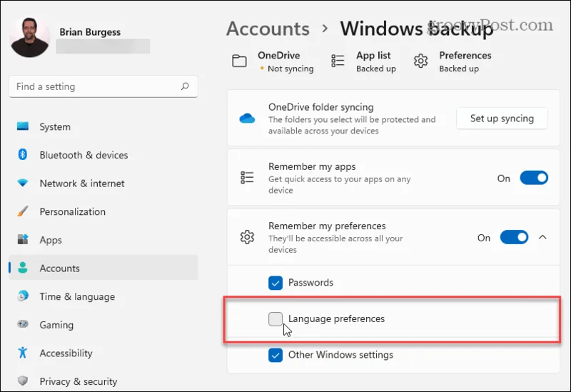
Task: Click OneDrive Not syncing status text
Action: click(290, 69)
